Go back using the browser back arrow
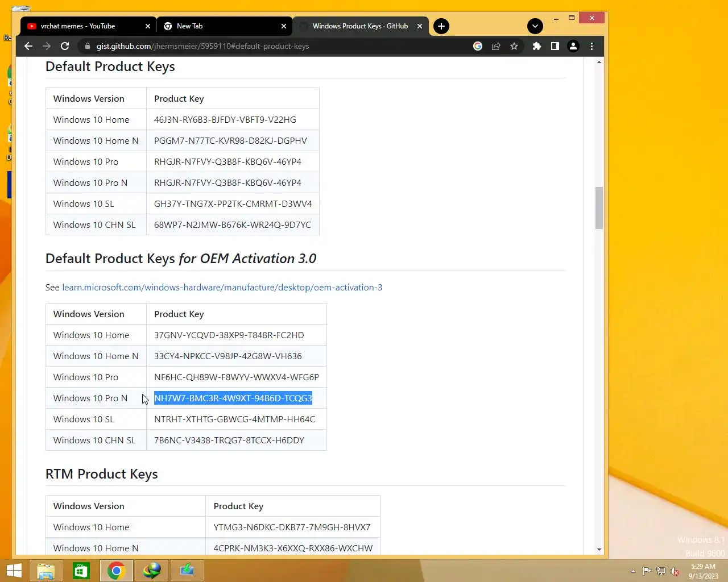728x582 pixels. [x=28, y=46]
